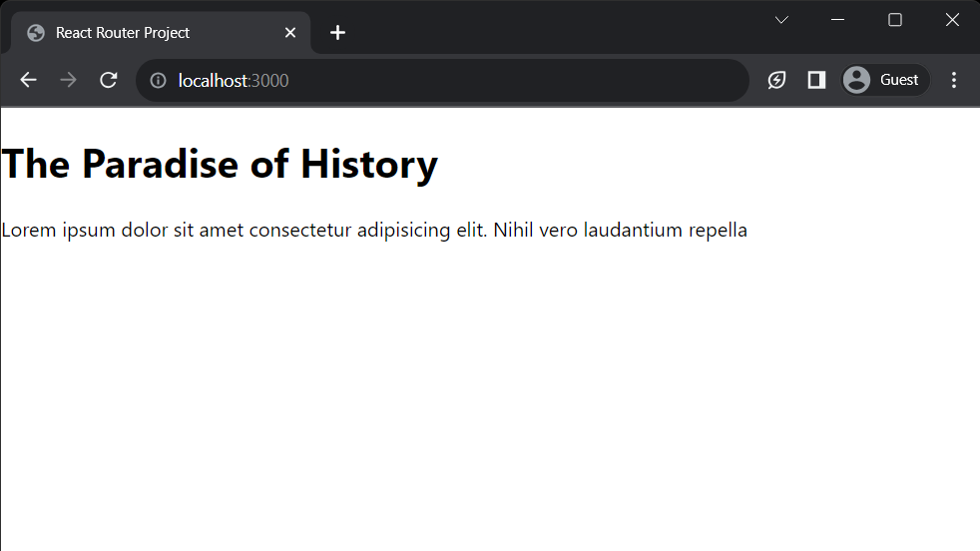This screenshot has height=551, width=980.
Task: Toggle the browser side panel
Action: [x=816, y=80]
